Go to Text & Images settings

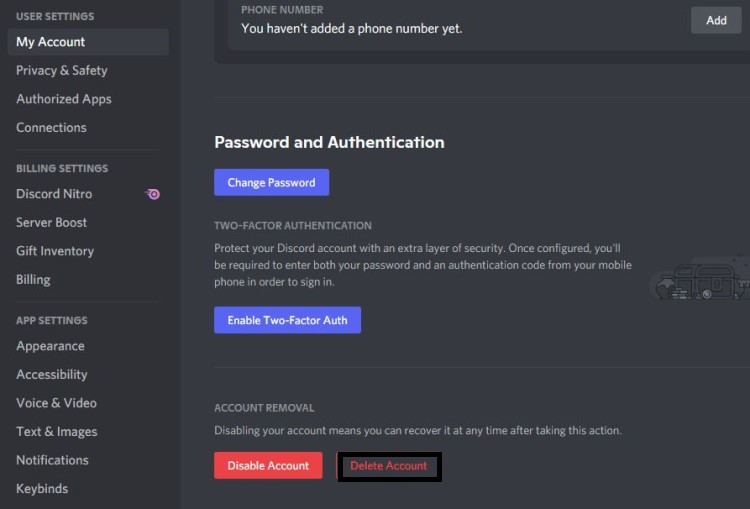click(57, 431)
